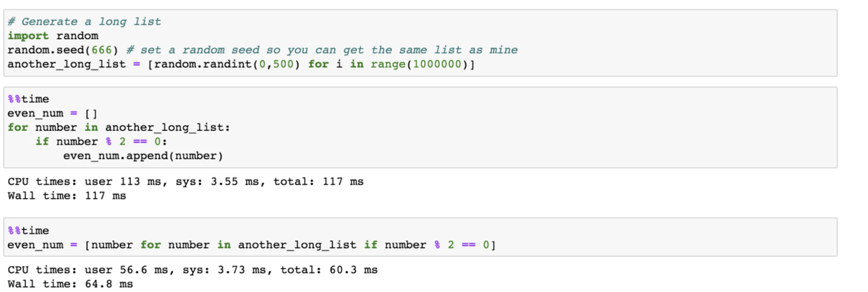Image resolution: width=868 pixels, height=292 pixels.
Task: Click the list comprehension code line
Action: click(x=252, y=245)
